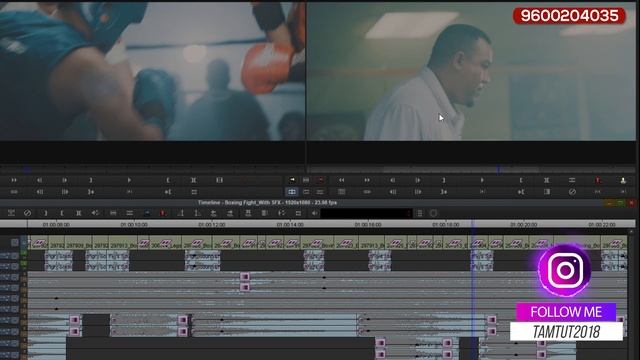Click ruler at timecode 01:00:12:00
The height and width of the screenshot is (360, 640).
211,224
